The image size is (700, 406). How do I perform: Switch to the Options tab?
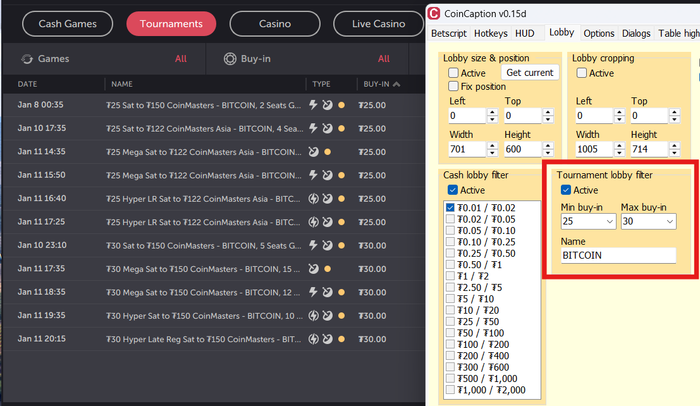pyautogui.click(x=599, y=33)
